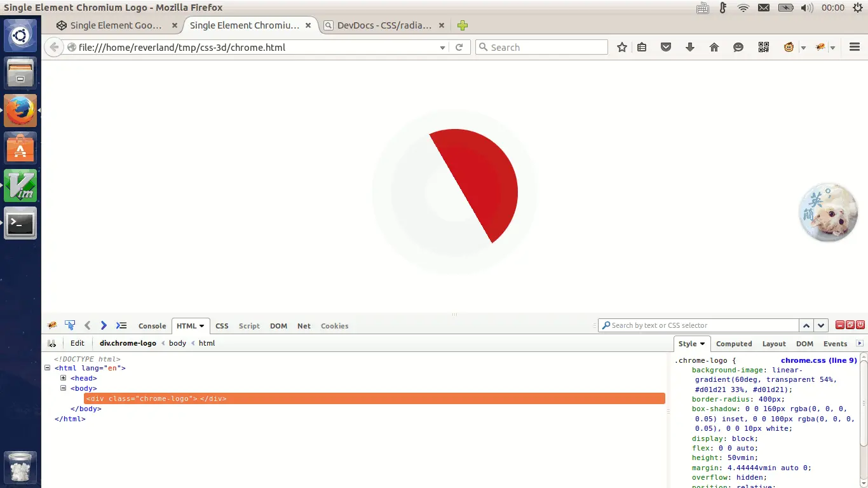Image resolution: width=868 pixels, height=488 pixels.
Task: Activate the element inspector pointer tool
Action: [70, 325]
